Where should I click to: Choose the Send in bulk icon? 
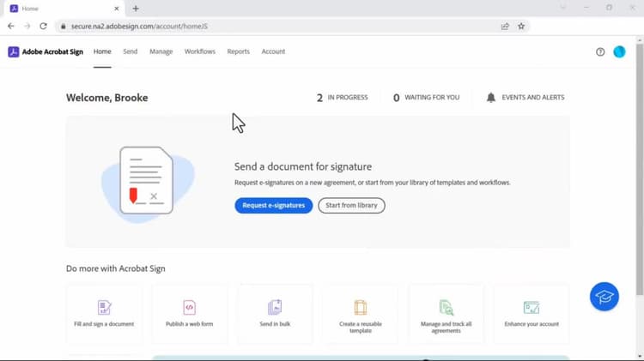275,307
